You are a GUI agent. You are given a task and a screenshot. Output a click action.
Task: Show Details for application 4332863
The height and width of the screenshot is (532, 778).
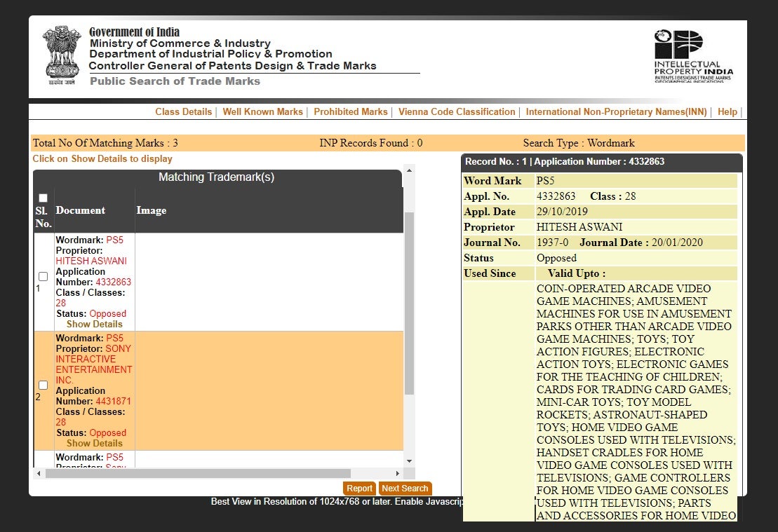(x=94, y=324)
